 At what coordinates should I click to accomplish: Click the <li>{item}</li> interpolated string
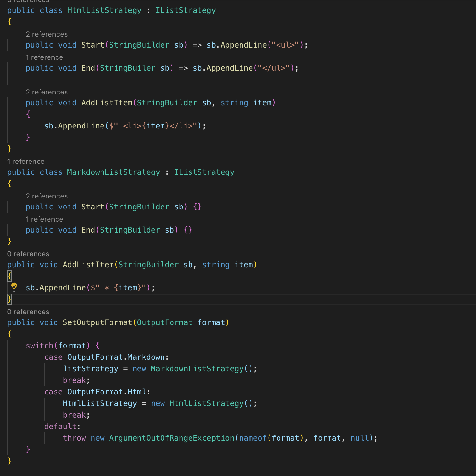pyautogui.click(x=153, y=126)
